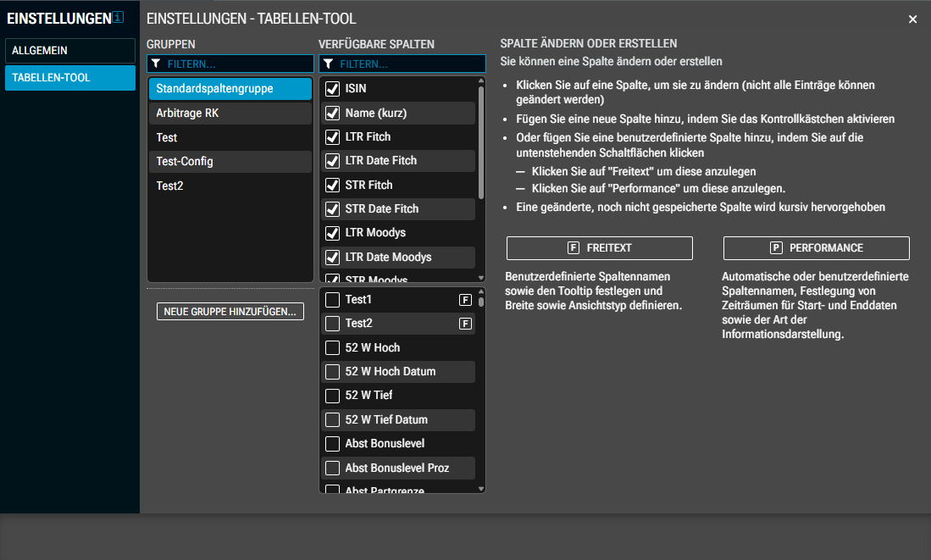Click the filter funnel icon in Gruppen
Screen dimensions: 931x560
coord(156,64)
